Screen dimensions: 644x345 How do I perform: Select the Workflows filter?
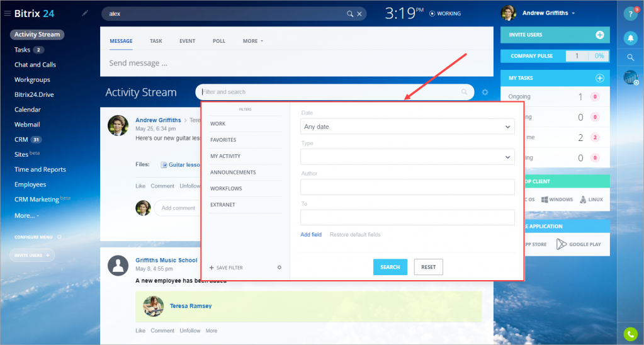(x=245, y=188)
